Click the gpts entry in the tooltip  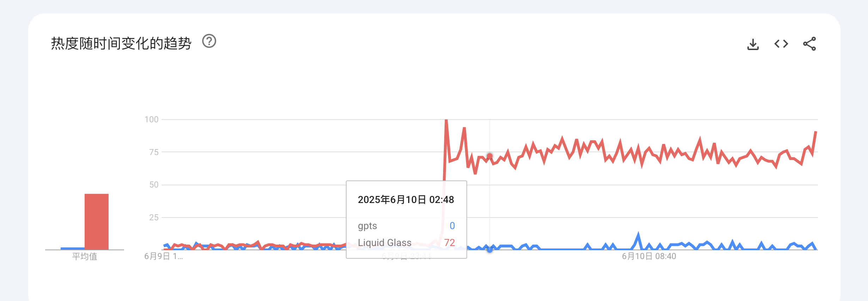coord(367,226)
